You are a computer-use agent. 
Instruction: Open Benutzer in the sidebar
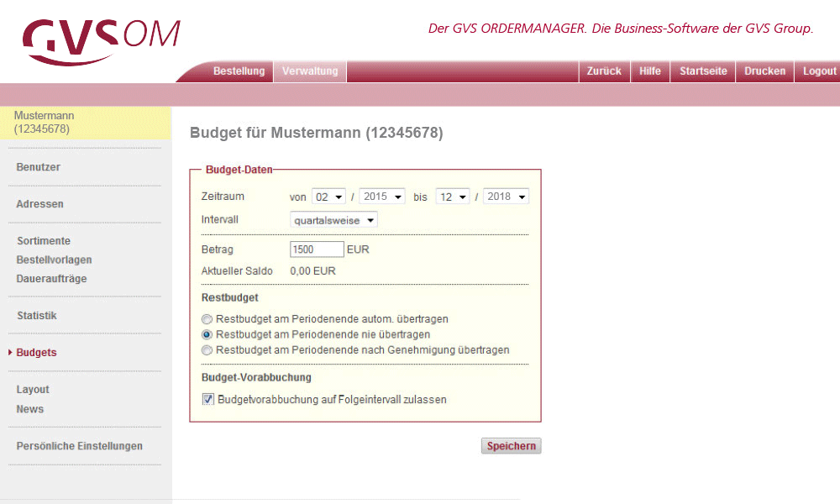click(x=39, y=167)
